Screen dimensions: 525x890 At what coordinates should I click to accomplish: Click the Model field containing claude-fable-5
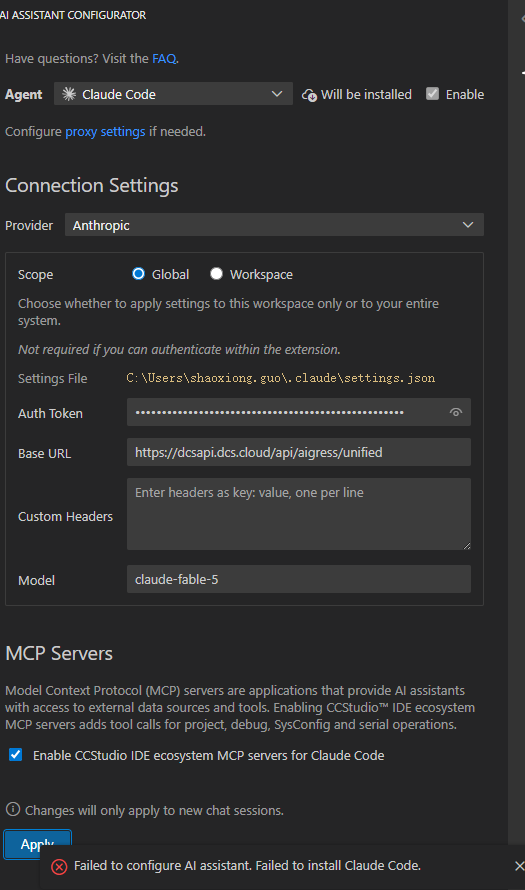point(299,579)
